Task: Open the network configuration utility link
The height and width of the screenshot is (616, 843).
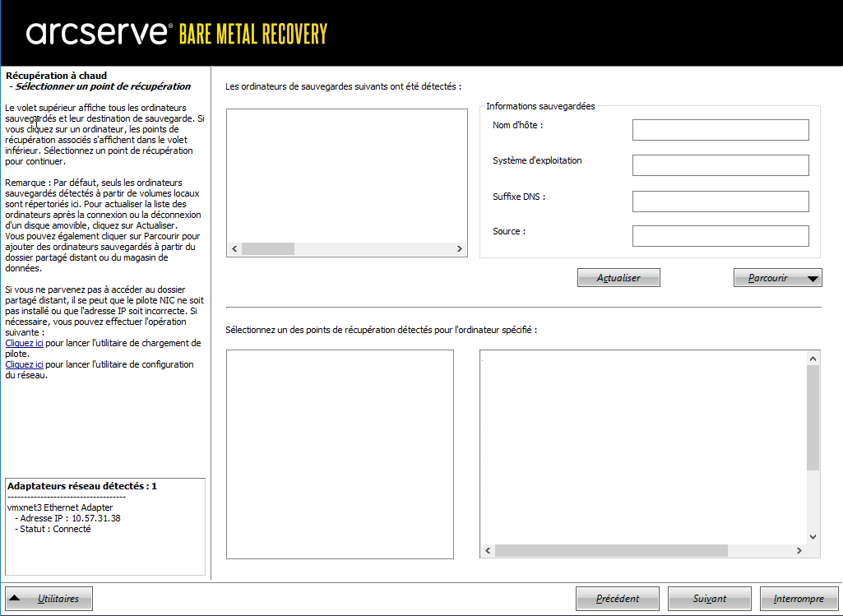Action: [24, 364]
